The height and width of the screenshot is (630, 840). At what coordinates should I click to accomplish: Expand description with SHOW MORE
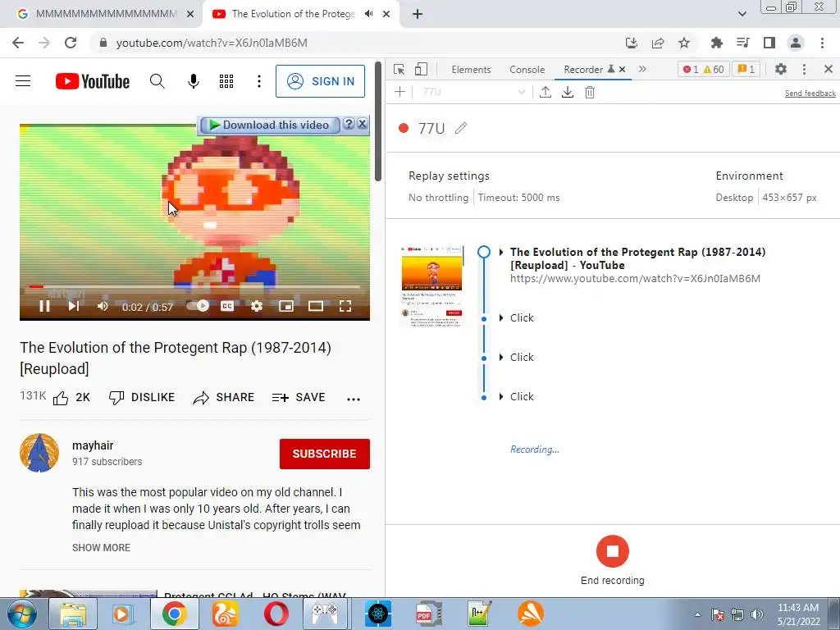pos(101,547)
